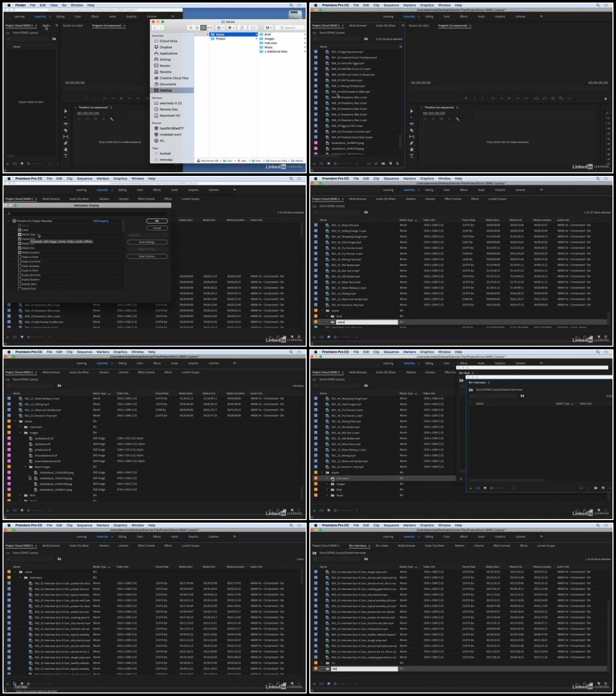Open Dropbox in the Finder sidebar
616x696 pixels.
click(163, 47)
